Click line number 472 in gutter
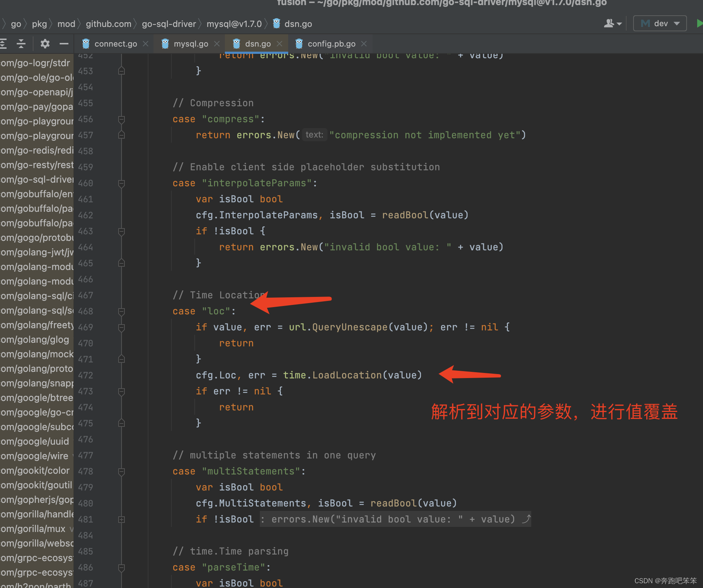 [x=86, y=376]
